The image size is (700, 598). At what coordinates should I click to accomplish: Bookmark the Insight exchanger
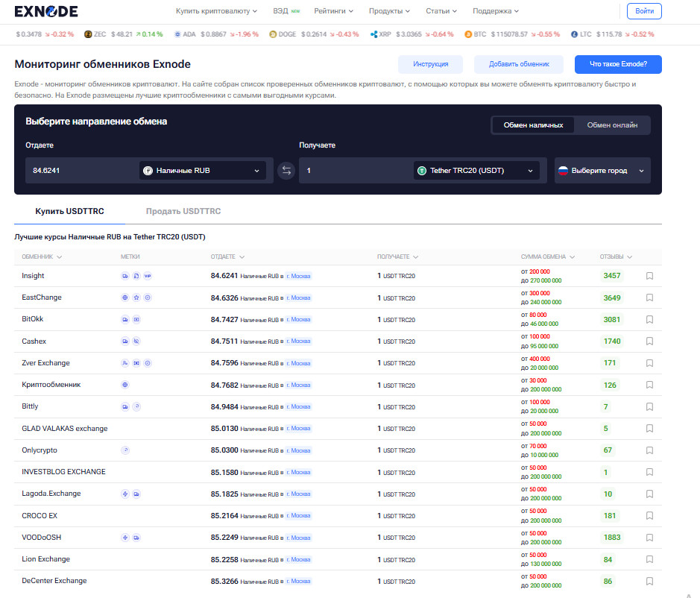[649, 276]
